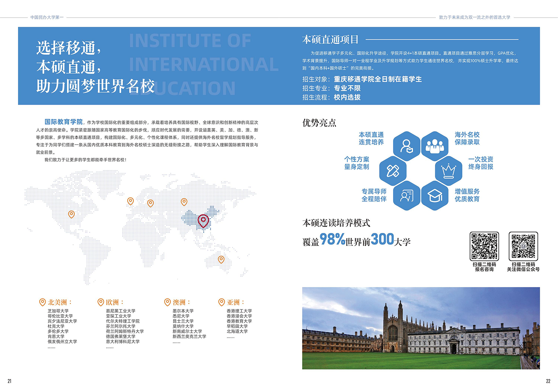Open the 报名咨询 QR code
The width and height of the screenshot is (558, 392).
pyautogui.click(x=484, y=246)
